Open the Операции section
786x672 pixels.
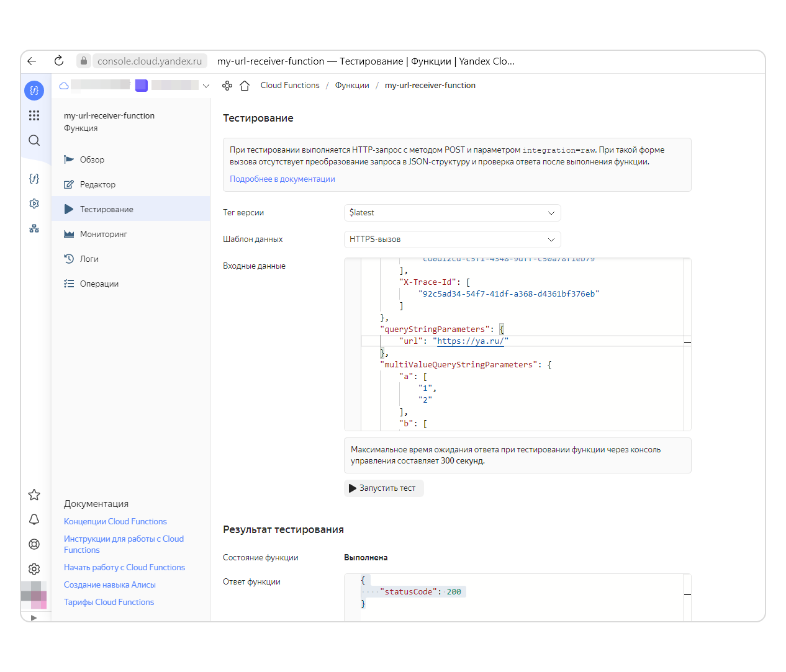(130, 284)
